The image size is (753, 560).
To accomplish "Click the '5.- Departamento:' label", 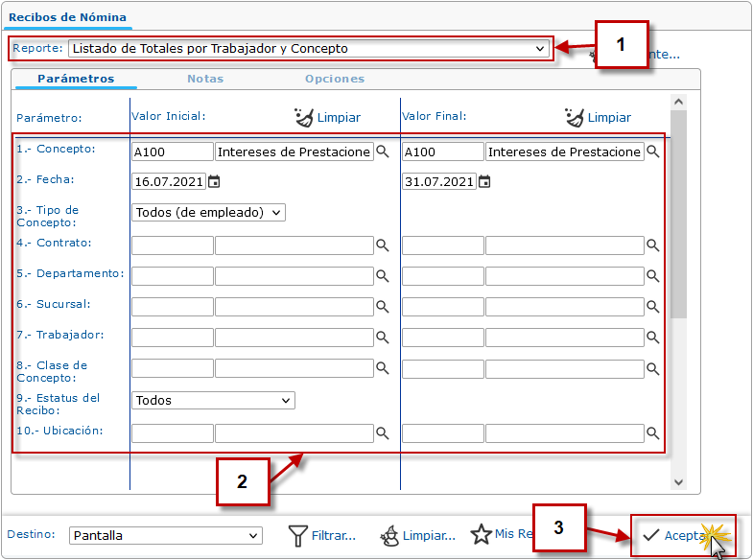I will click(x=71, y=273).
